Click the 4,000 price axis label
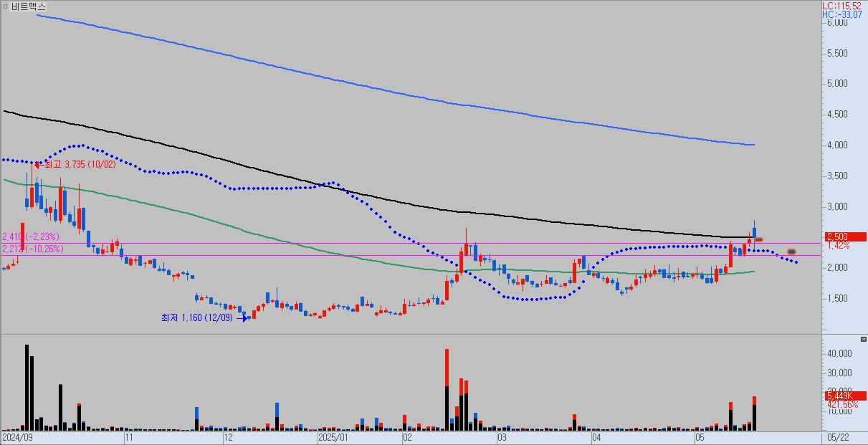 pos(838,145)
